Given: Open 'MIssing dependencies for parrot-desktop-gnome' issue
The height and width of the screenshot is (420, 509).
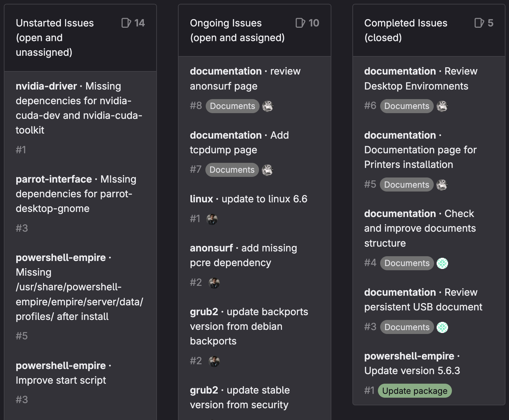Looking at the screenshot, I should (76, 194).
